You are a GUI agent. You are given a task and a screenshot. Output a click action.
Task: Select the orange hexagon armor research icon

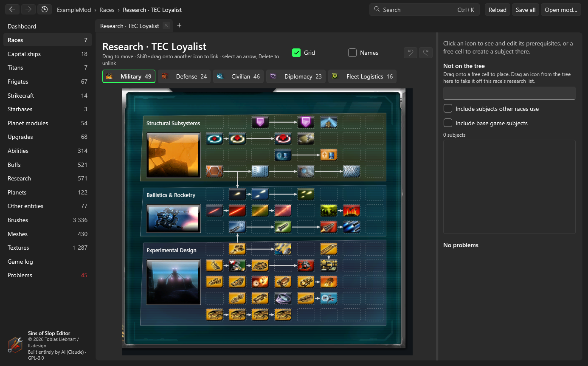214,172
